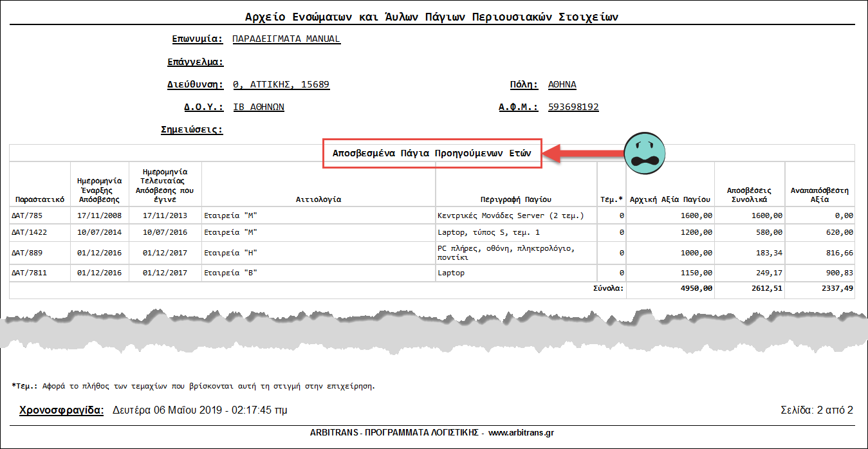Click the 'Χρονοσφραγίδα:' label

(61, 409)
